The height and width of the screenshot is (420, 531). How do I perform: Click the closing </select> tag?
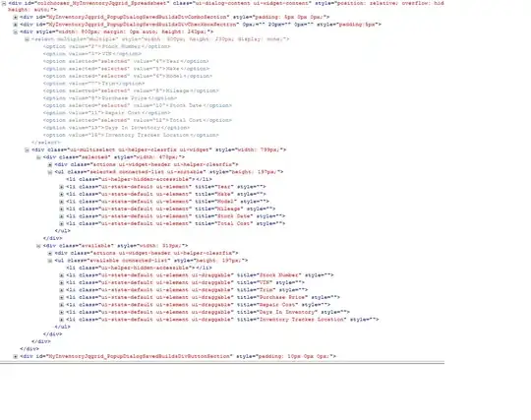coord(46,143)
